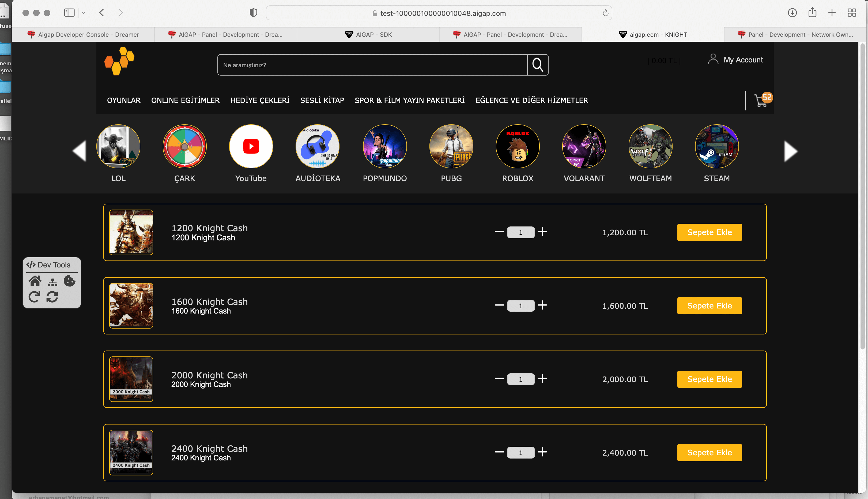Click the search field 'Ne aramıştınız?'
The image size is (868, 499).
(372, 65)
